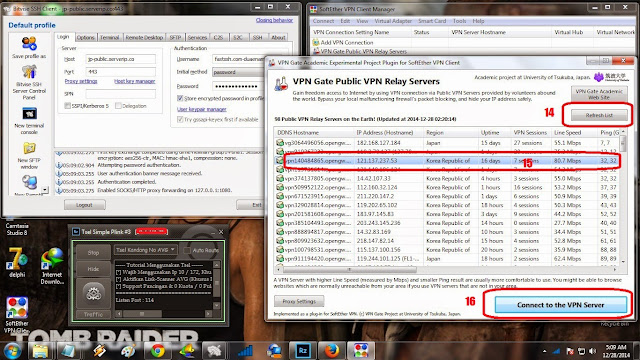Enable Auto Route in Tsel Simple Plink
The image size is (640, 360).
point(187,250)
